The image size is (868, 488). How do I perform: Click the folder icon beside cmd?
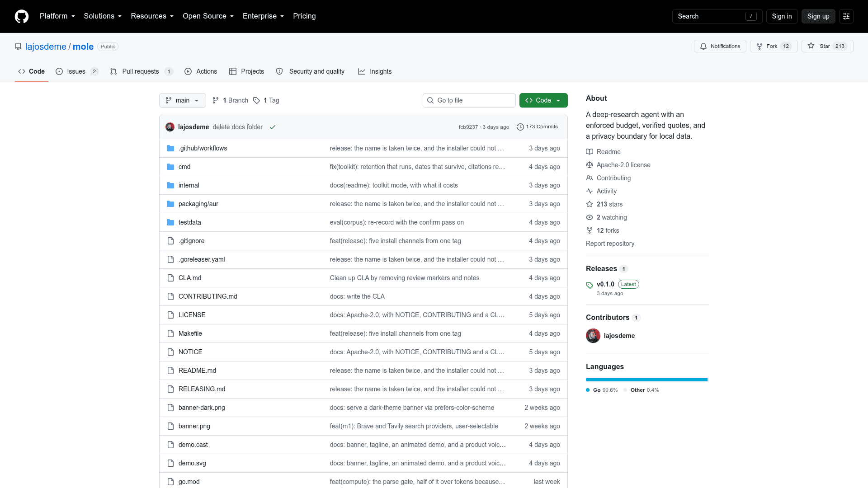170,167
